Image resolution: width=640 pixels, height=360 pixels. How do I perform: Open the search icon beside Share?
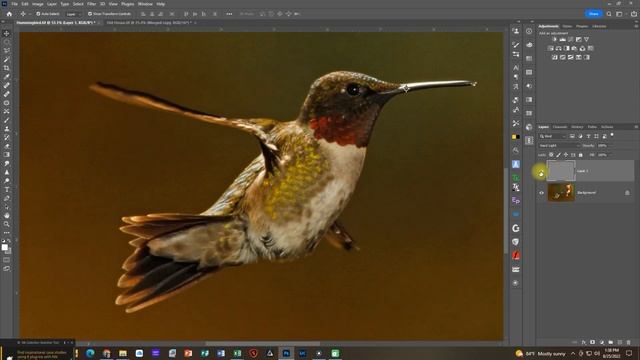tap(609, 14)
